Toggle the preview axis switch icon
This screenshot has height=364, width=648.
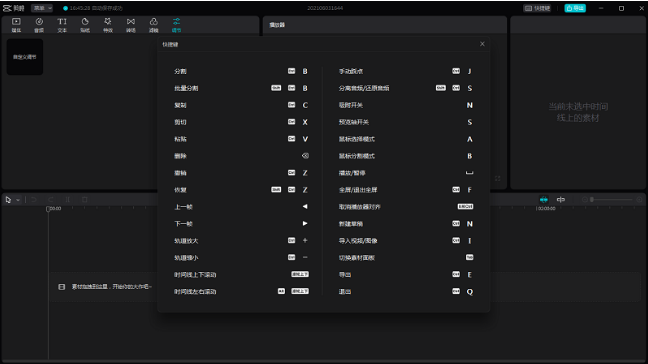click(x=561, y=200)
